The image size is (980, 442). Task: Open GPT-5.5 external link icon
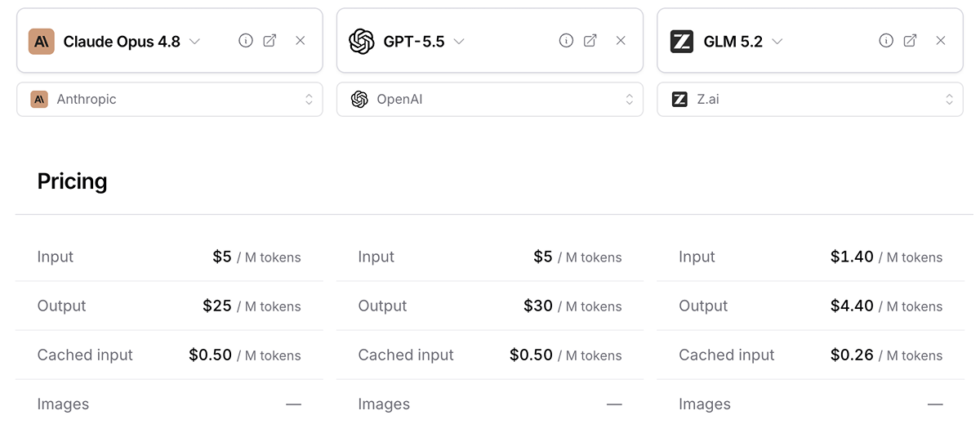[x=590, y=41]
